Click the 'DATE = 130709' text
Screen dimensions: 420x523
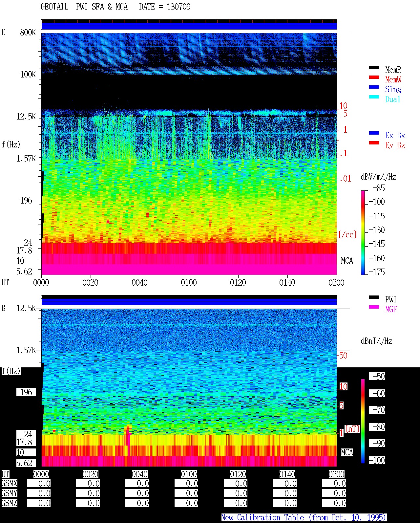coord(165,7)
